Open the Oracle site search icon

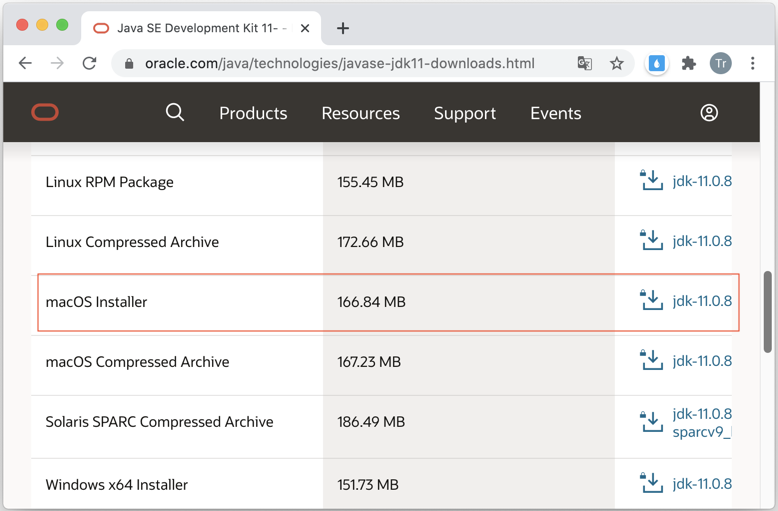click(175, 113)
